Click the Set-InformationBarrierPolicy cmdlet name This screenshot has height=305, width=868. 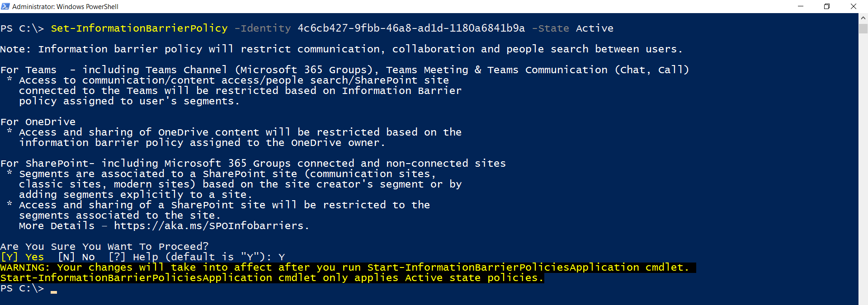[x=139, y=28]
